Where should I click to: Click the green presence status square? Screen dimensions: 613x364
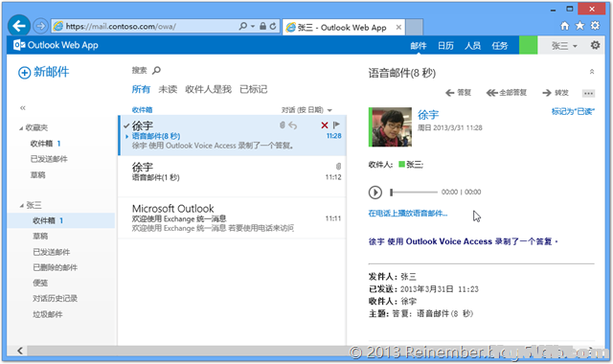click(x=528, y=45)
